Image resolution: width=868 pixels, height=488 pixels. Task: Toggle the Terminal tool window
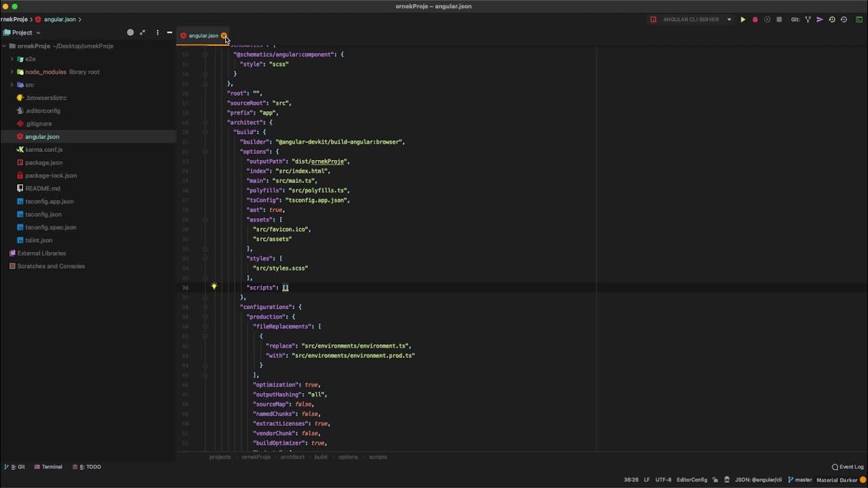tap(48, 467)
